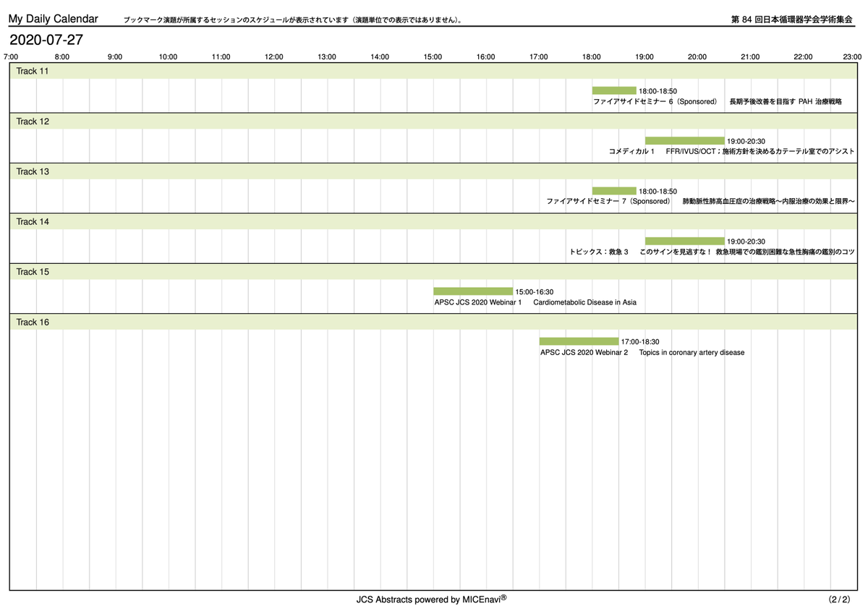
Task: Click the Track 14 header row
Action: [434, 221]
